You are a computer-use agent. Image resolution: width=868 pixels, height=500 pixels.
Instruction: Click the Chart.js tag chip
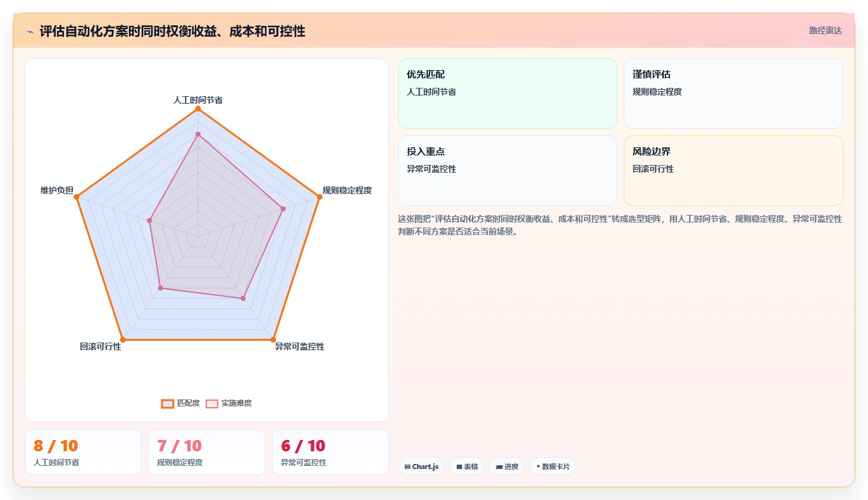421,466
